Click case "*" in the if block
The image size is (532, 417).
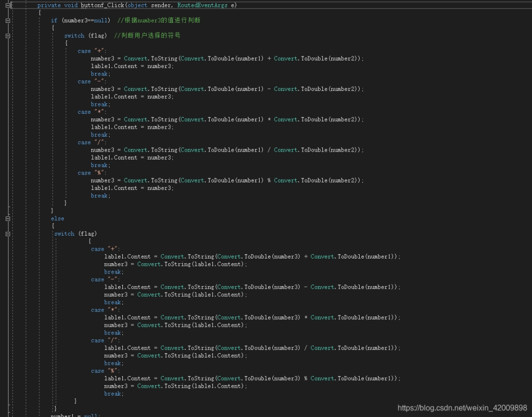pyautogui.click(x=92, y=112)
